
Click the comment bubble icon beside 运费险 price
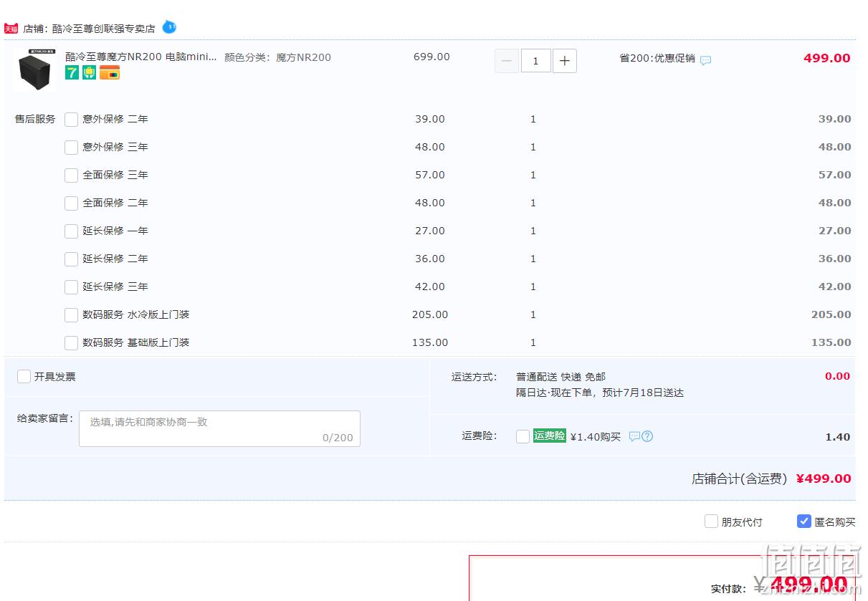click(634, 436)
